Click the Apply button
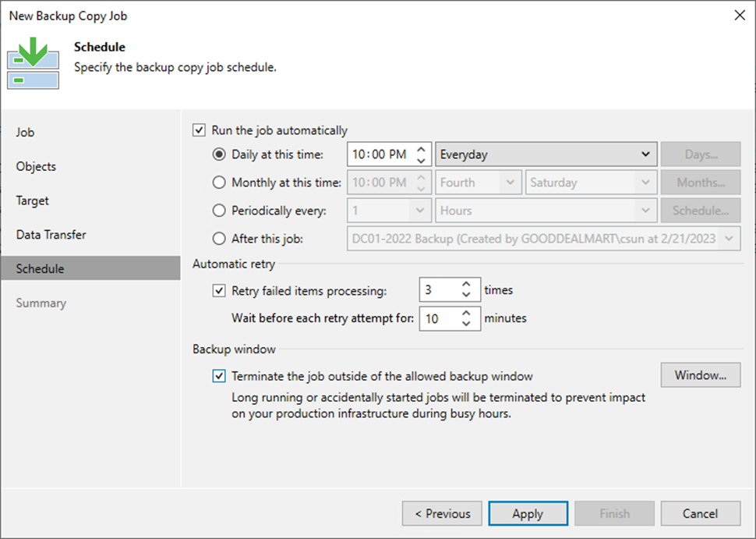This screenshot has height=539, width=756. [x=528, y=513]
